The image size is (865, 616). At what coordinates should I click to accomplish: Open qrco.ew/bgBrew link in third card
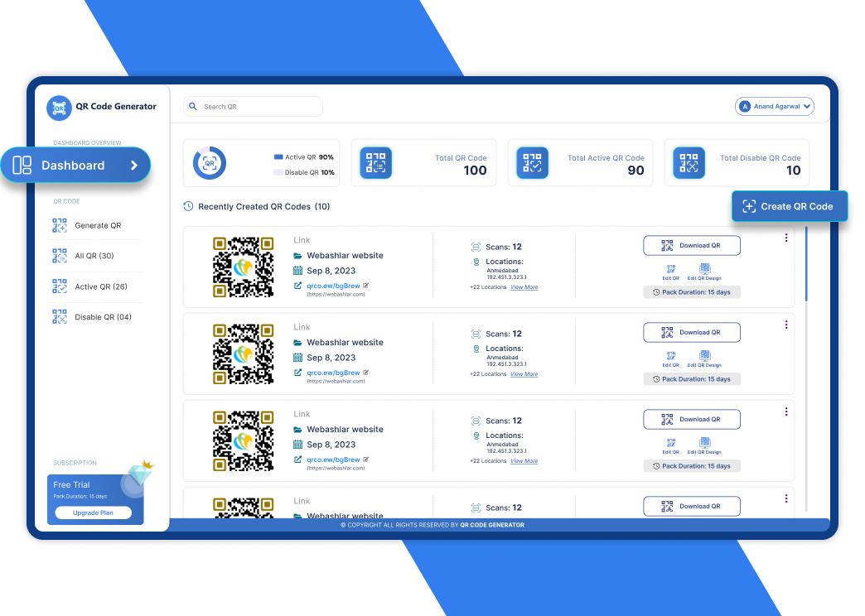(333, 460)
